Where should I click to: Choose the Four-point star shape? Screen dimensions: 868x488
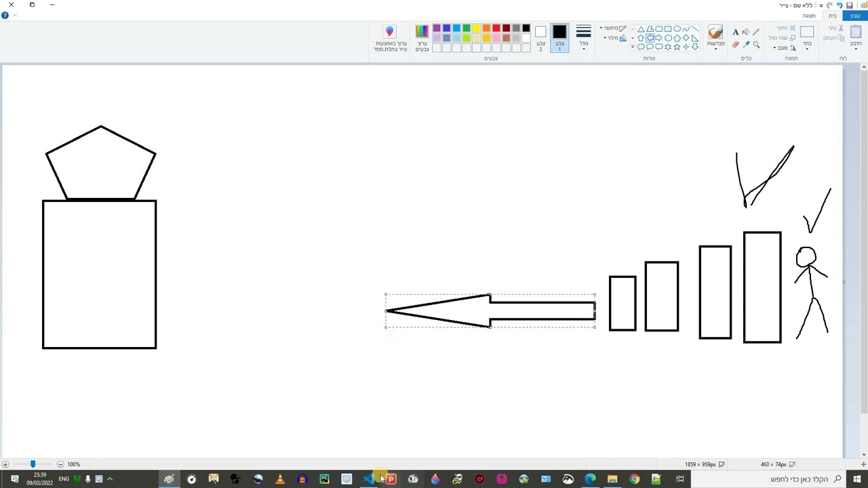(x=686, y=47)
